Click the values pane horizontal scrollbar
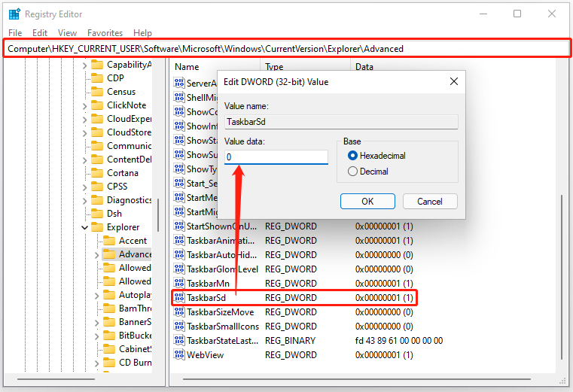 [x=356, y=379]
